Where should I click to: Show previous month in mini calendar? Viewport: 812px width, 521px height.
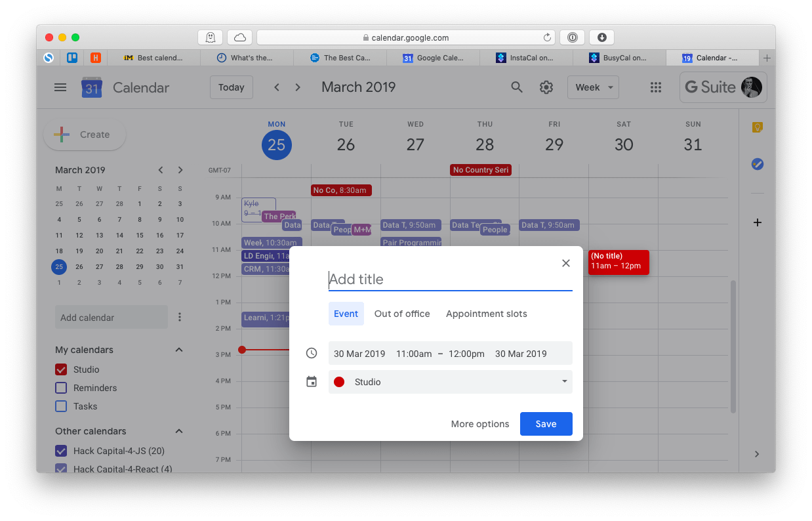[x=161, y=170]
